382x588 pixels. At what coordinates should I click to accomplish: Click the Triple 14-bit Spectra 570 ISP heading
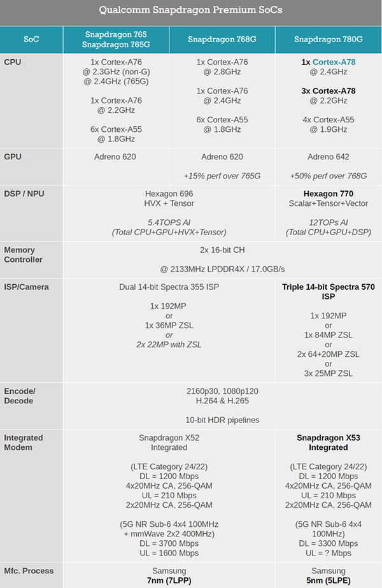pyautogui.click(x=329, y=292)
